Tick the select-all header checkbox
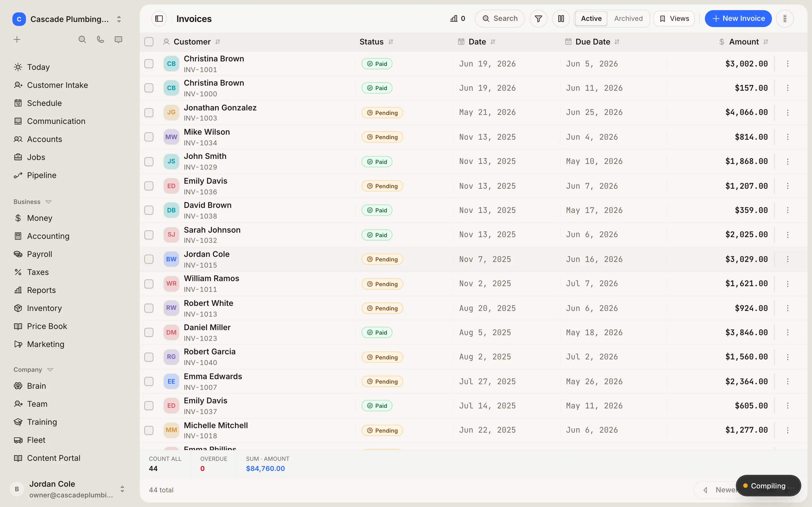The width and height of the screenshot is (812, 507). coord(149,42)
